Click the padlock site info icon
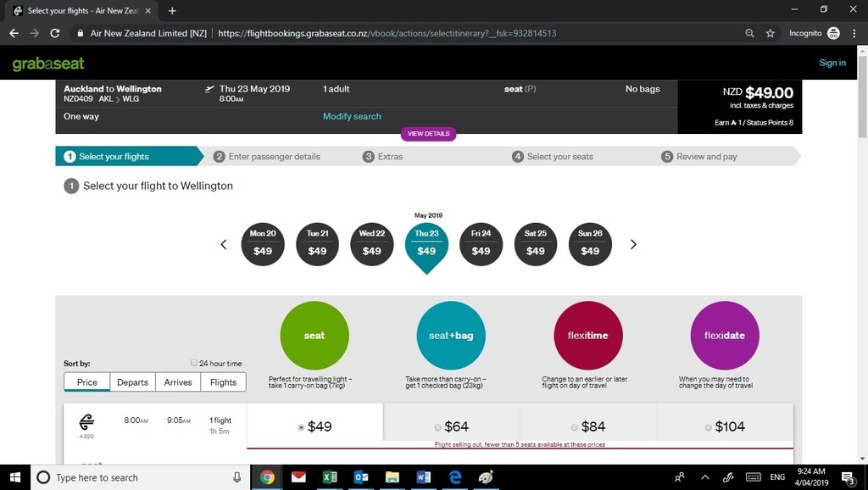Screen dimensions: 868x490 [x=81, y=33]
